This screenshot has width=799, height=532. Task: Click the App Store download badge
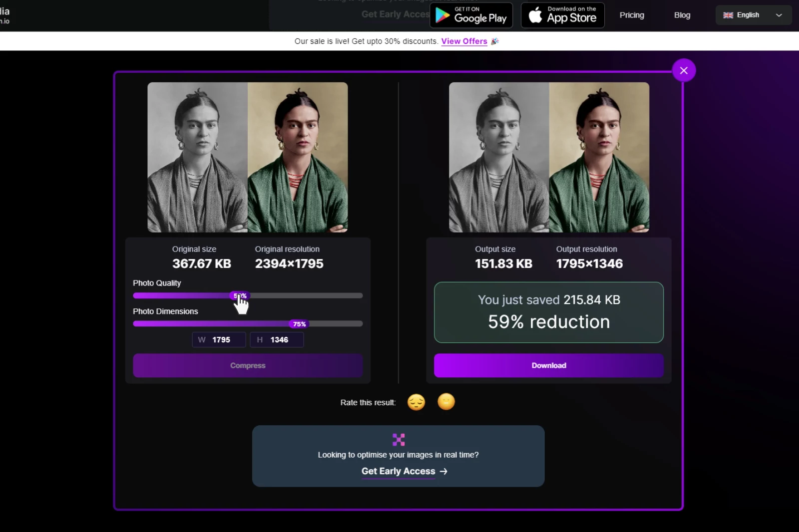pos(562,15)
